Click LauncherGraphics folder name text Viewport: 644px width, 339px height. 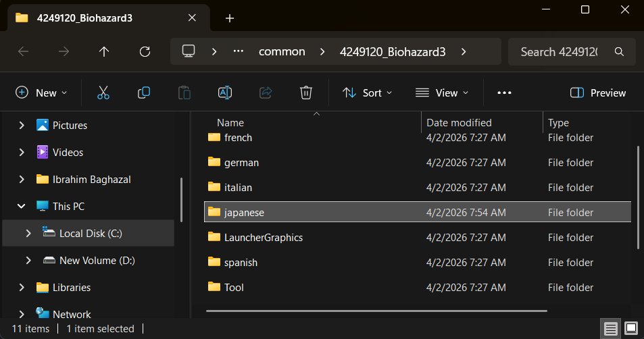[x=264, y=237]
